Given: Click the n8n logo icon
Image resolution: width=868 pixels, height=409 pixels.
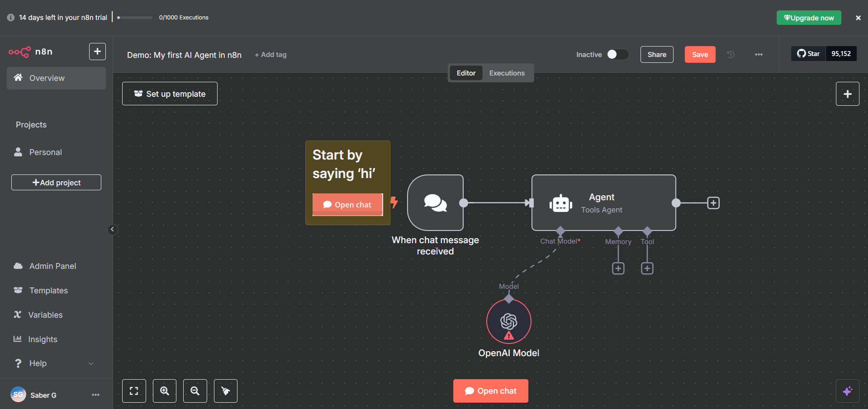Looking at the screenshot, I should pos(19,52).
